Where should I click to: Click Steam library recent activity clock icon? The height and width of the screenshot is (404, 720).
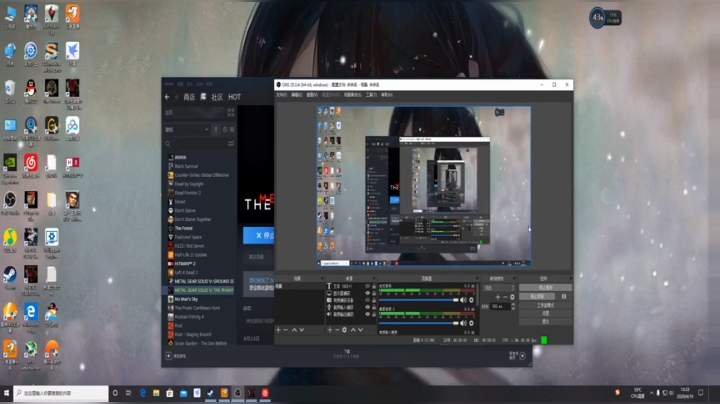pyautogui.click(x=225, y=129)
